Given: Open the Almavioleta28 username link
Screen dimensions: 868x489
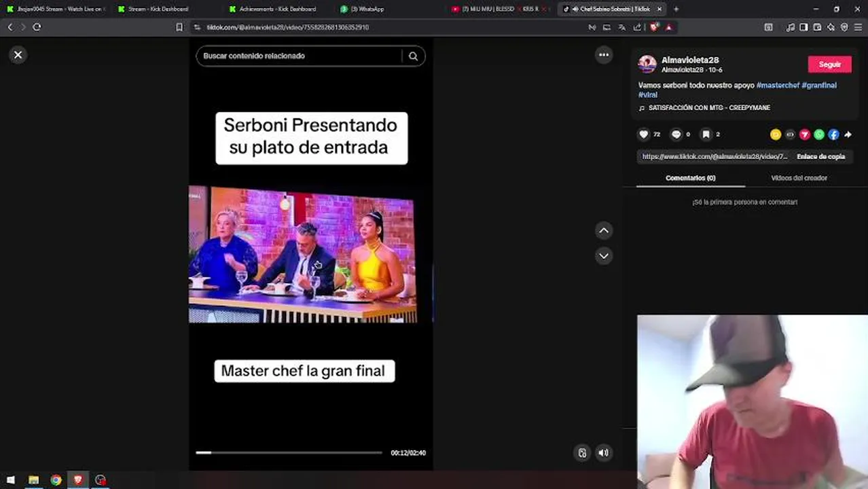Looking at the screenshot, I should pos(690,60).
